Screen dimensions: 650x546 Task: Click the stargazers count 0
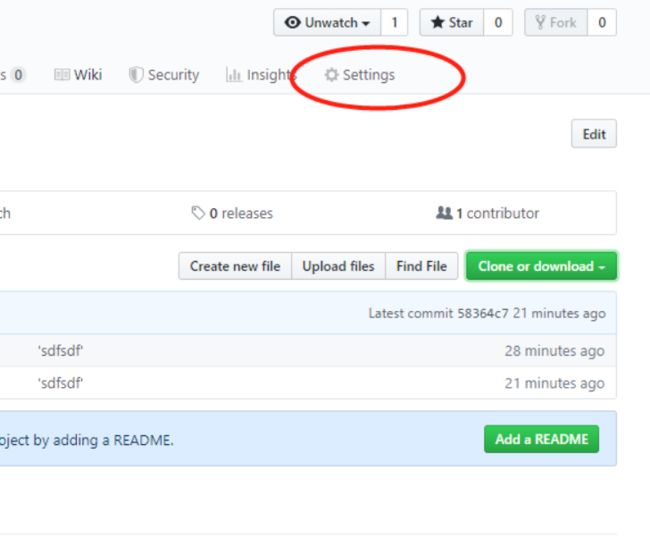click(x=498, y=22)
